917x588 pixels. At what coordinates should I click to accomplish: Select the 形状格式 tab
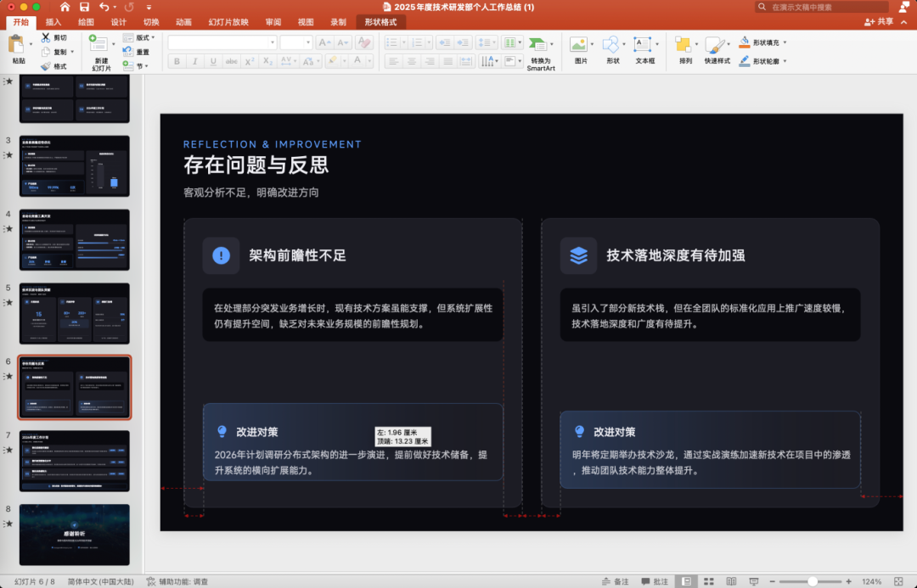(x=380, y=22)
